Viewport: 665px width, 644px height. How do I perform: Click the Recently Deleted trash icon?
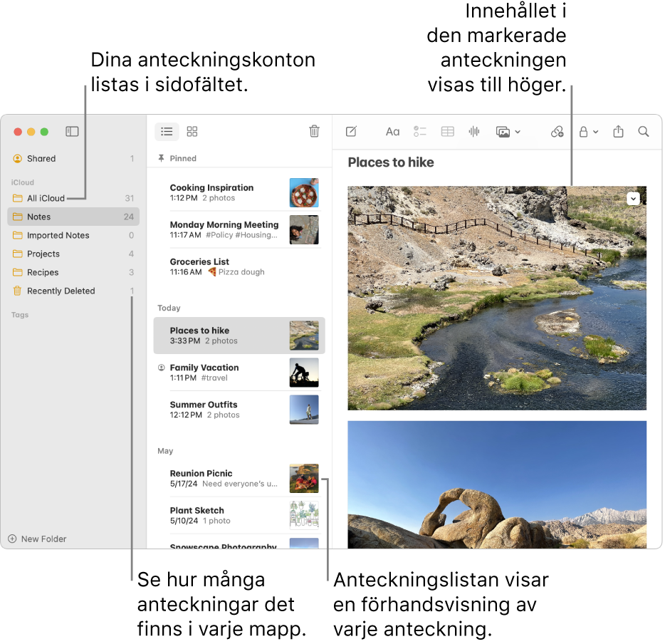tap(17, 291)
